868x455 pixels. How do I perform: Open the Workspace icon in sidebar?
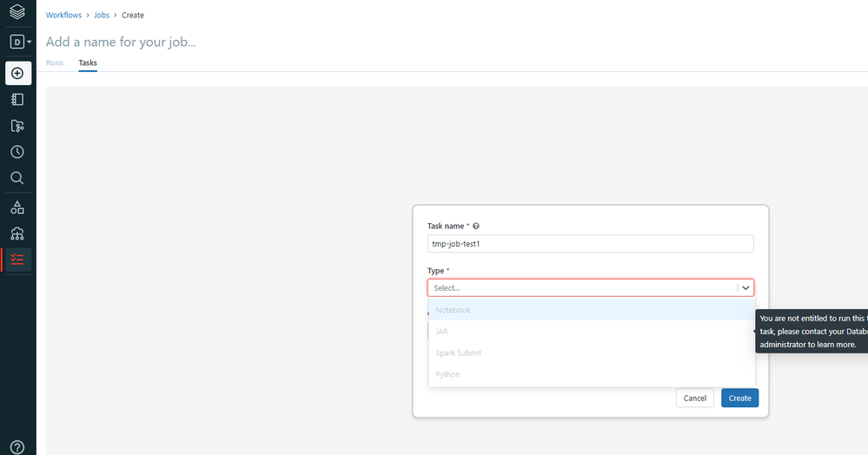point(17,100)
